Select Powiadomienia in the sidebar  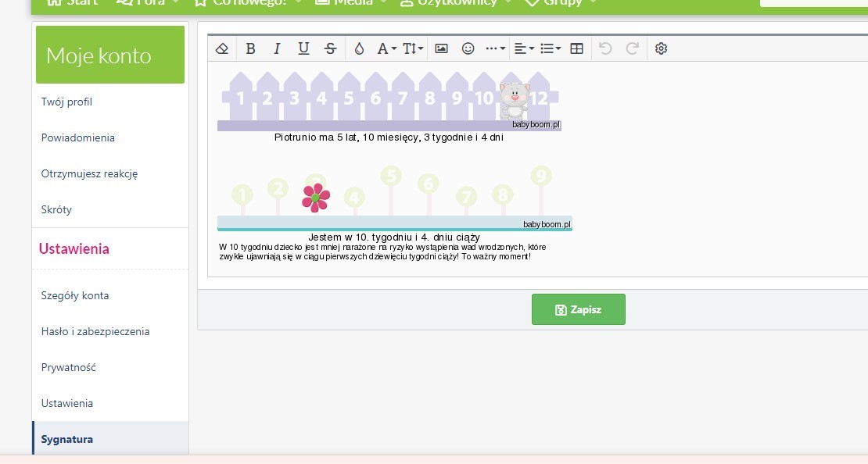77,137
